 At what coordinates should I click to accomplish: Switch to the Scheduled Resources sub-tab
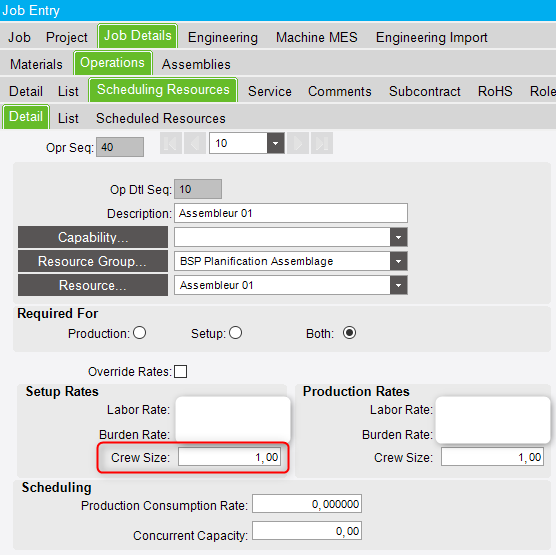click(x=161, y=118)
